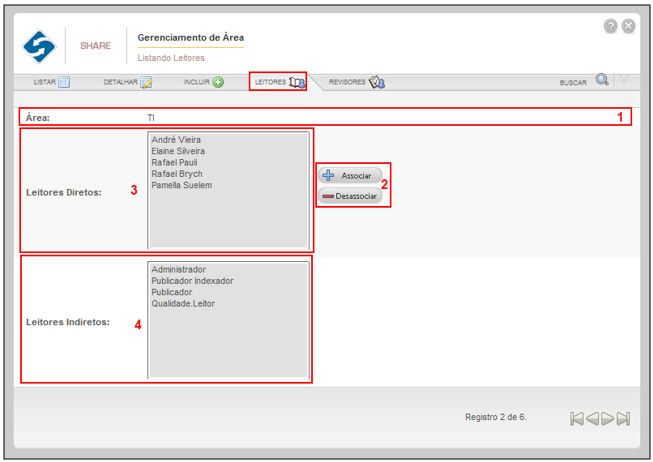Click the Registro 2 de 6 text

[496, 417]
